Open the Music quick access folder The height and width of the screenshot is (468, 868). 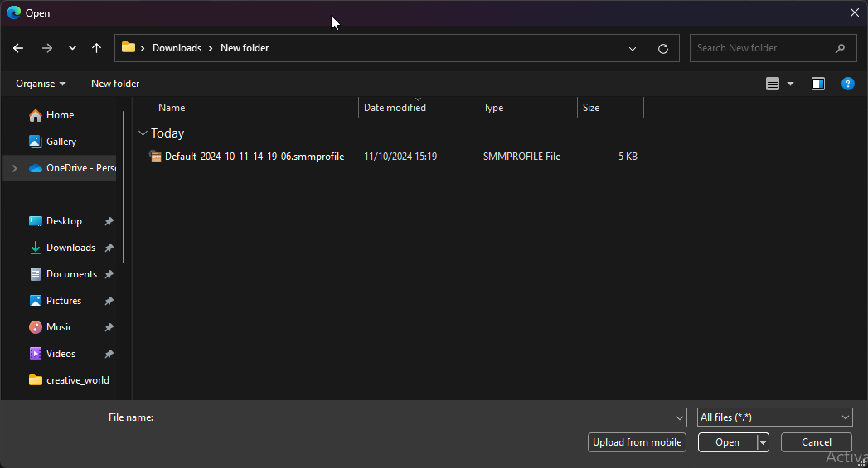(x=59, y=327)
